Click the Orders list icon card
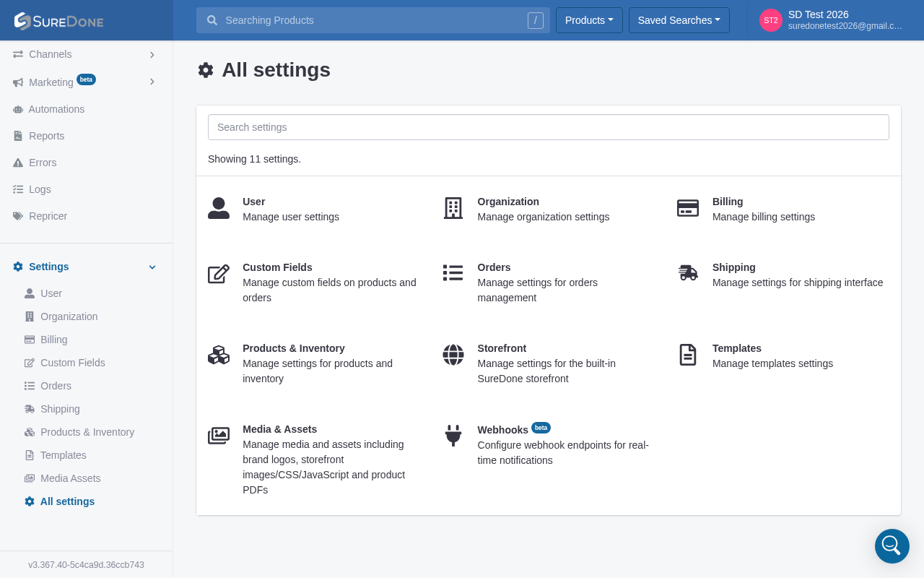This screenshot has height=578, width=924. coord(453,272)
